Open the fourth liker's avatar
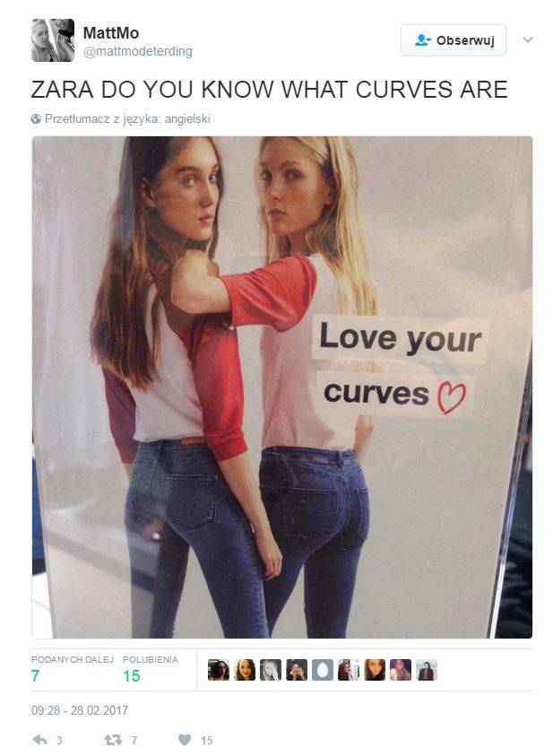The width and height of the screenshot is (553, 756). pyautogui.click(x=297, y=670)
